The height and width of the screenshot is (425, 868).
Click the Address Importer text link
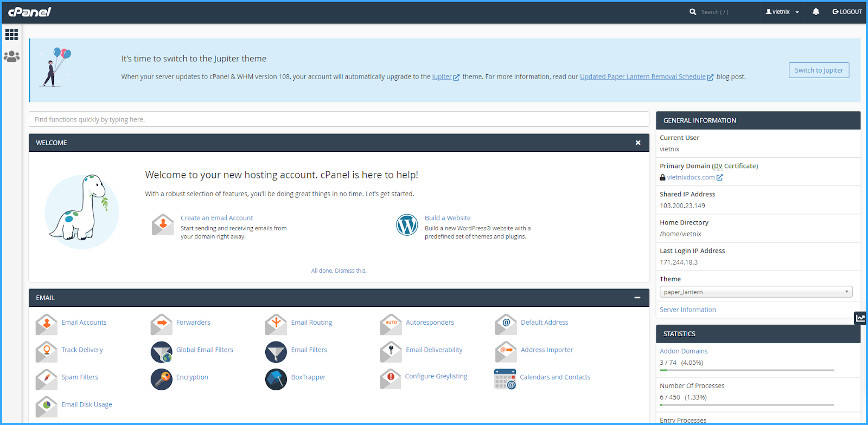click(547, 350)
